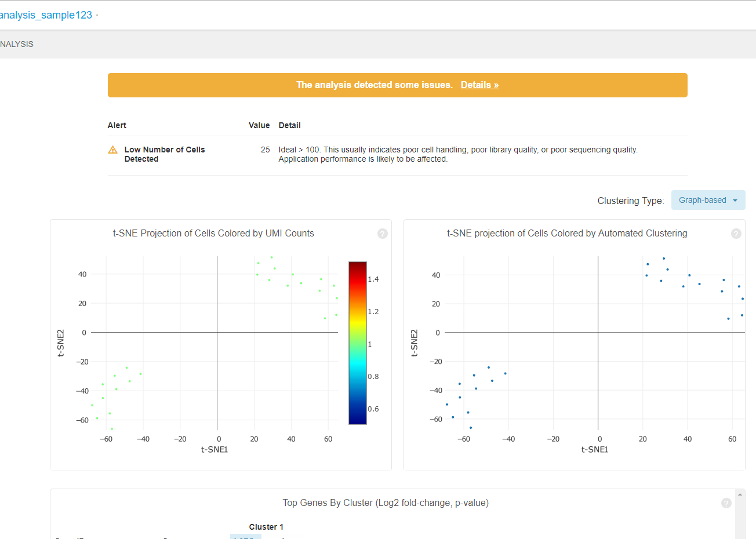The height and width of the screenshot is (539, 756).
Task: Click the Automated Clustering plot title
Action: click(566, 234)
